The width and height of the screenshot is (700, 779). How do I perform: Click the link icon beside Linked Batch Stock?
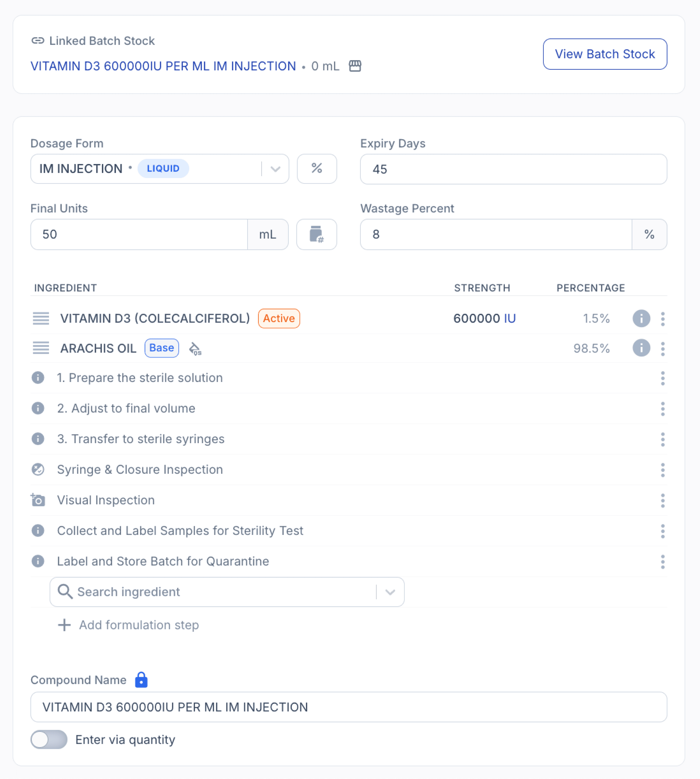[x=38, y=40]
